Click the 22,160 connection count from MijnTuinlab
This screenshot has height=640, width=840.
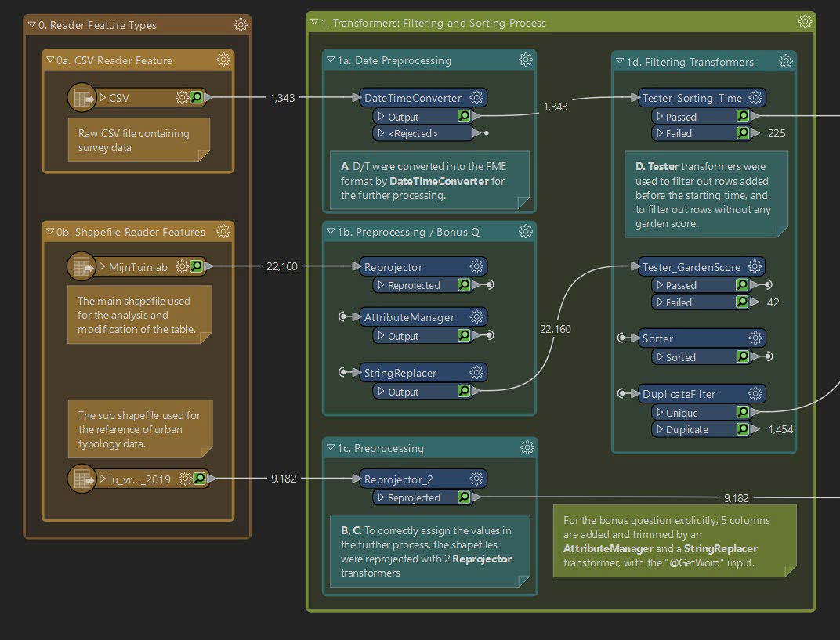tap(282, 266)
